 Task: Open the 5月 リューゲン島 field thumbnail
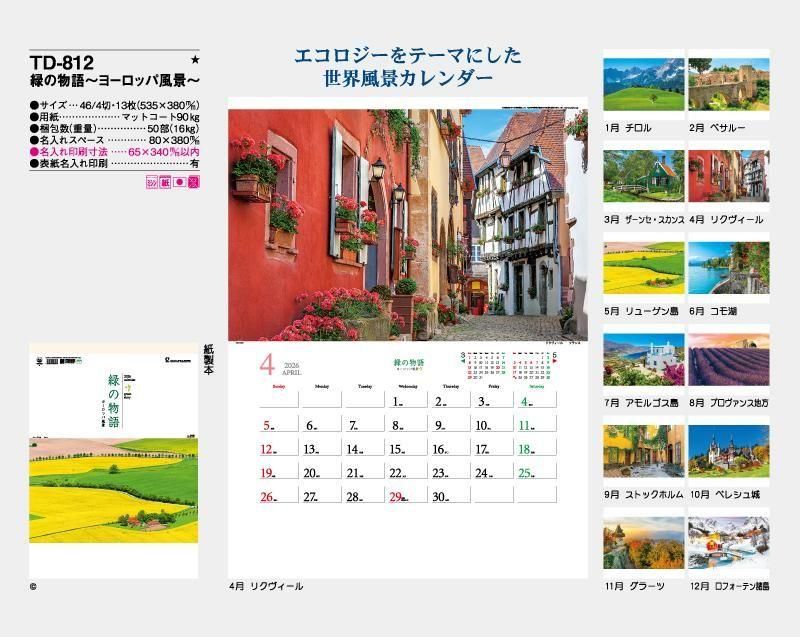coord(643,268)
